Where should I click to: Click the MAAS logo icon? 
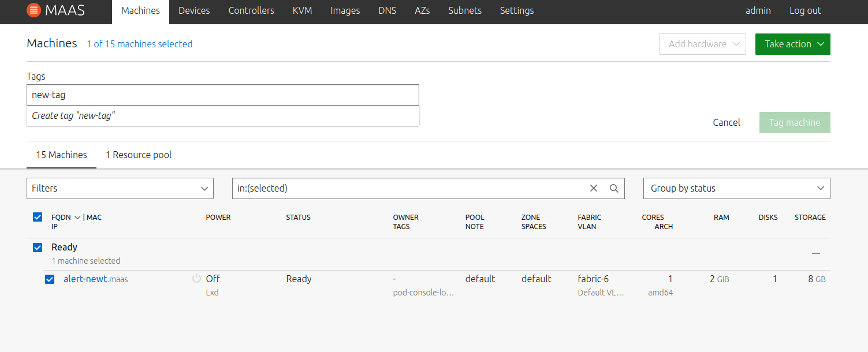34,10
